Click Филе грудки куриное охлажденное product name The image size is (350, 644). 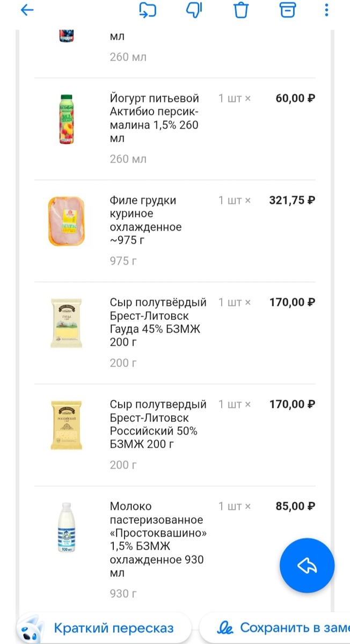point(145,220)
